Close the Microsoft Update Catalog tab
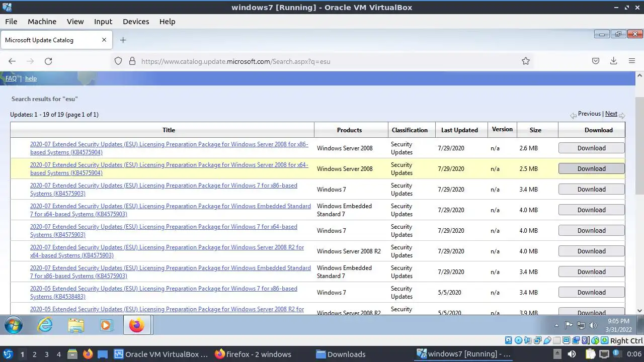This screenshot has height=362, width=644. click(104, 40)
